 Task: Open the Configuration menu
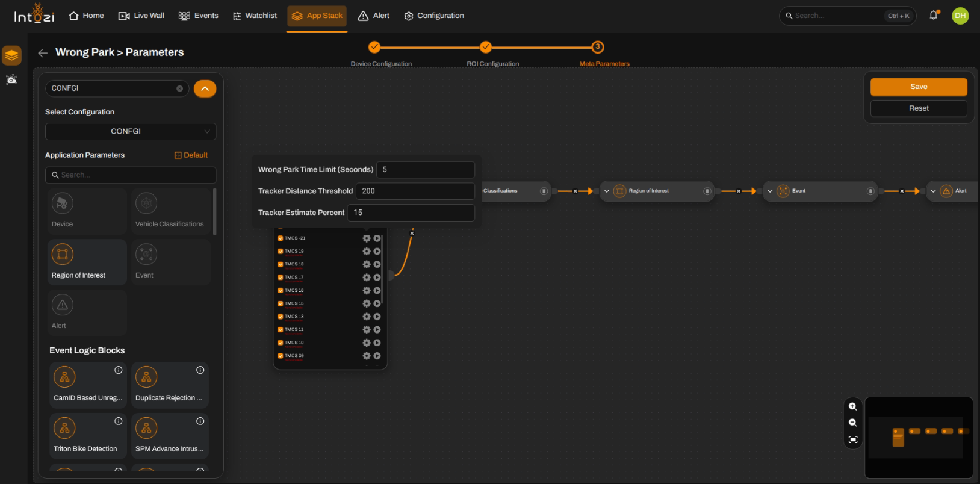[434, 16]
